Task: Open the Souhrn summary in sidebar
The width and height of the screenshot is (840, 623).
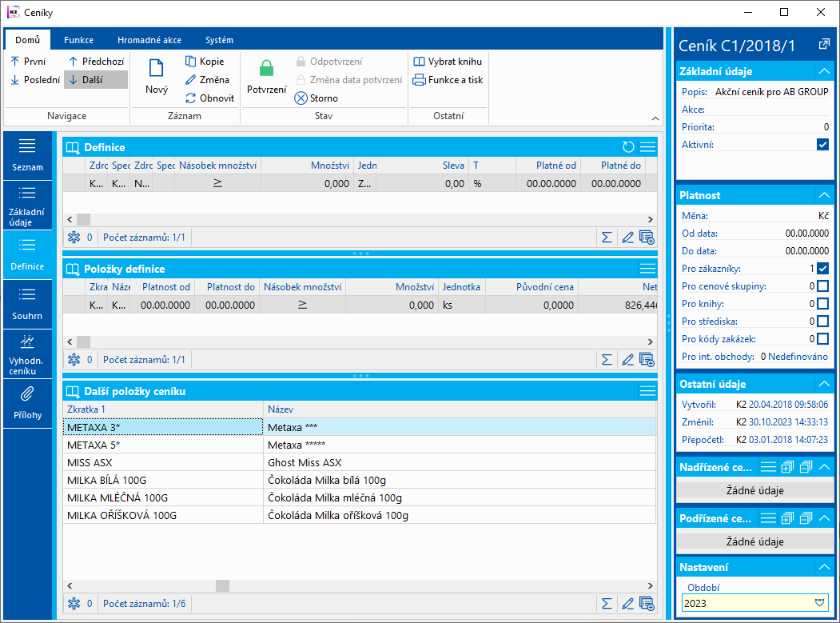Action: (x=27, y=304)
